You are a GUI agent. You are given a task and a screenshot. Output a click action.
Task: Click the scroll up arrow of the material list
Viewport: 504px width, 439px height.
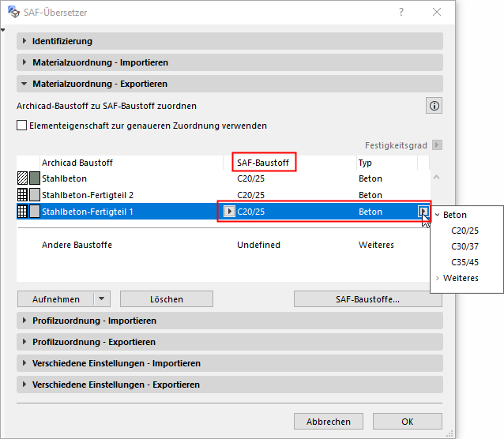pos(436,177)
